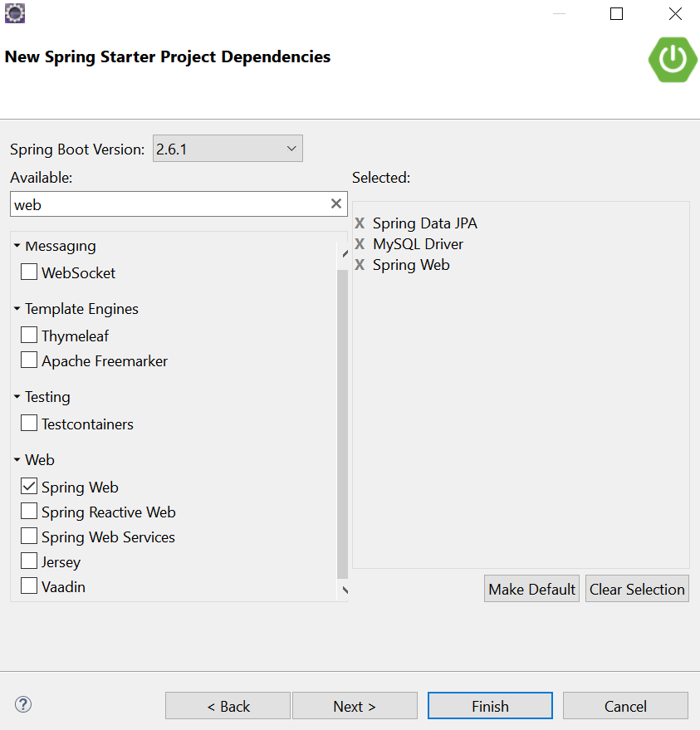Remove Spring Data JPA using its X icon
This screenshot has width=700, height=730.
click(x=360, y=223)
